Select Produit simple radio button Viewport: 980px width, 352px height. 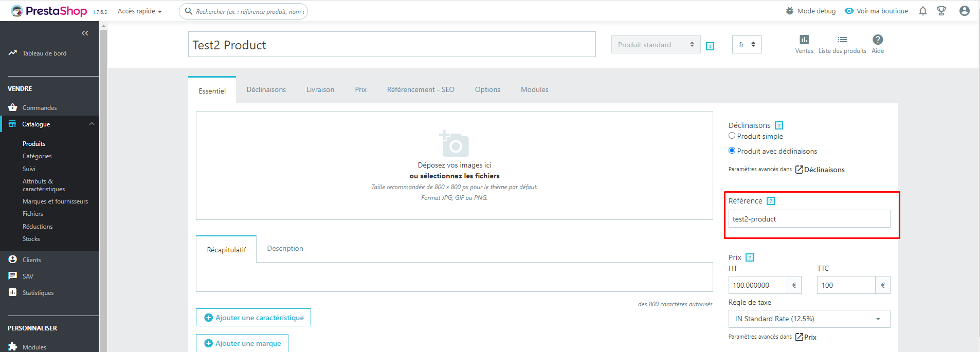pyautogui.click(x=732, y=136)
